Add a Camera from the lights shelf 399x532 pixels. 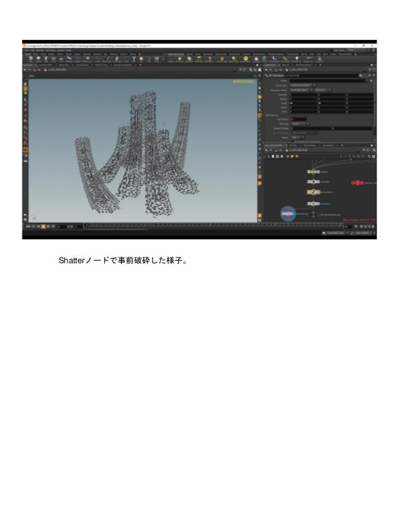(170, 59)
